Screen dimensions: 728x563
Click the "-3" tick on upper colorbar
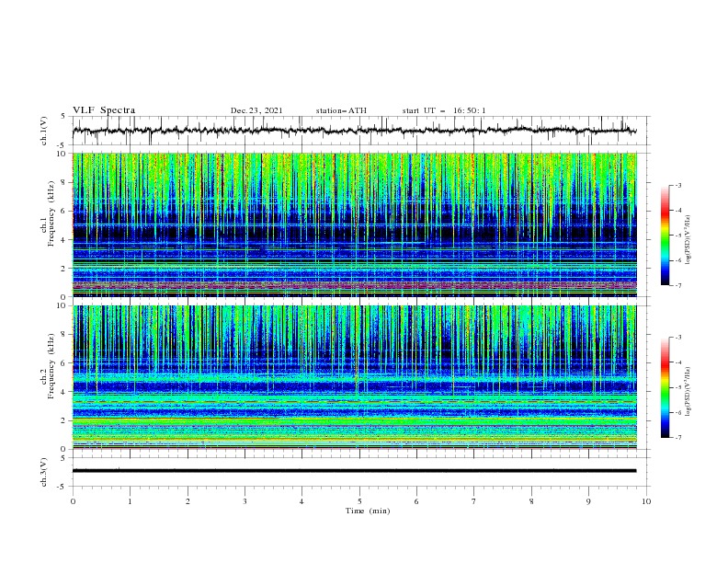677,185
